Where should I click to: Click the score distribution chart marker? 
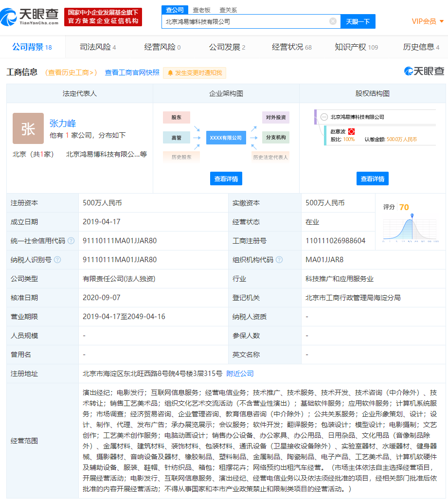coord(412,215)
